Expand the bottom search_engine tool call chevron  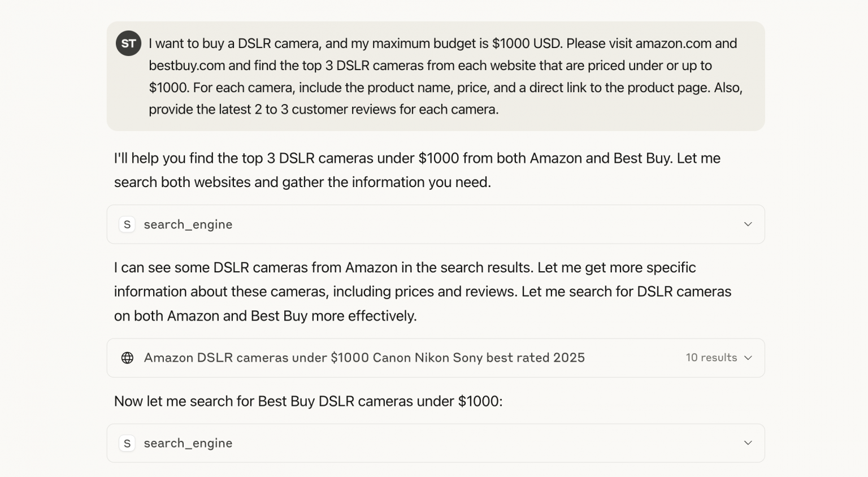pyautogui.click(x=748, y=443)
